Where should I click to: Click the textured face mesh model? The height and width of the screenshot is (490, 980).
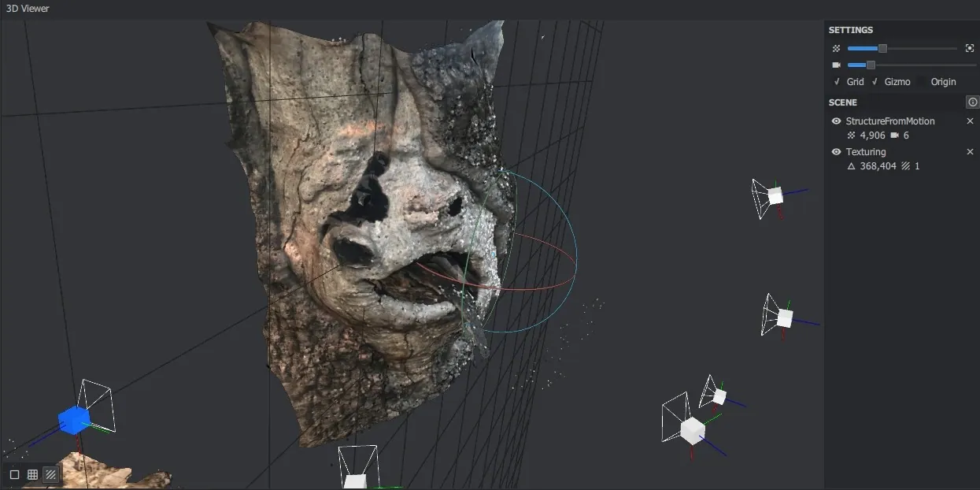tap(362, 236)
